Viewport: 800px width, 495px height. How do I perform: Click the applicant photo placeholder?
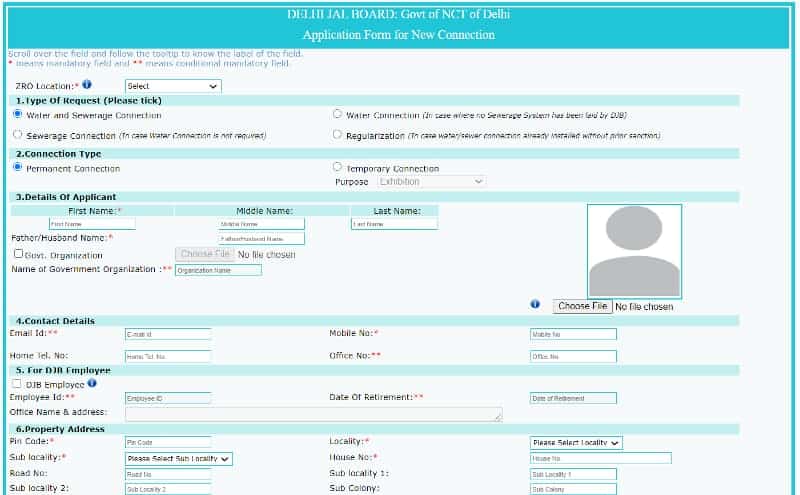pyautogui.click(x=634, y=251)
